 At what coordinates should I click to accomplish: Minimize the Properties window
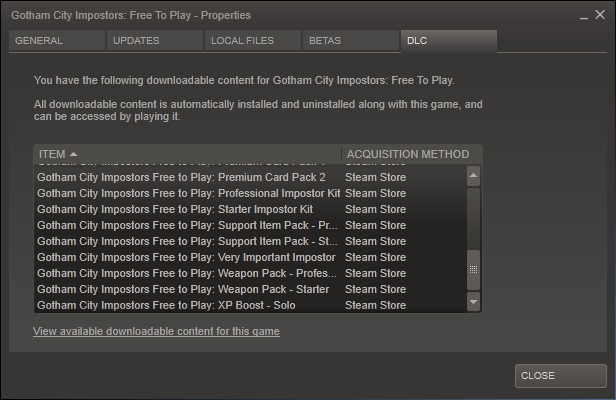click(x=584, y=16)
